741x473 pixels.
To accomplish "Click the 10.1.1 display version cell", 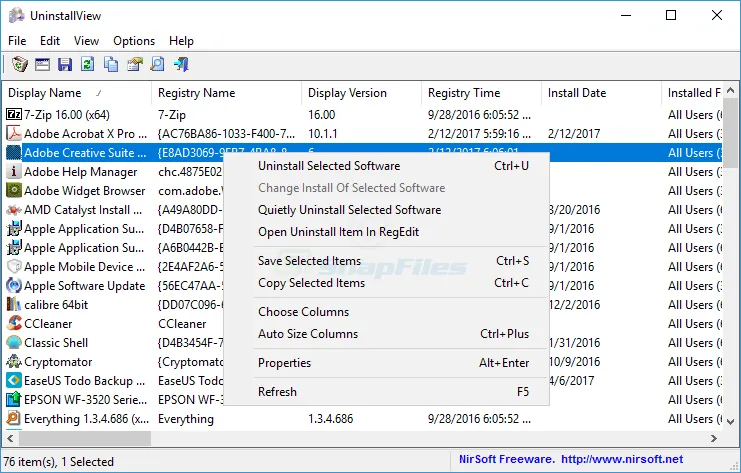I will [323, 134].
